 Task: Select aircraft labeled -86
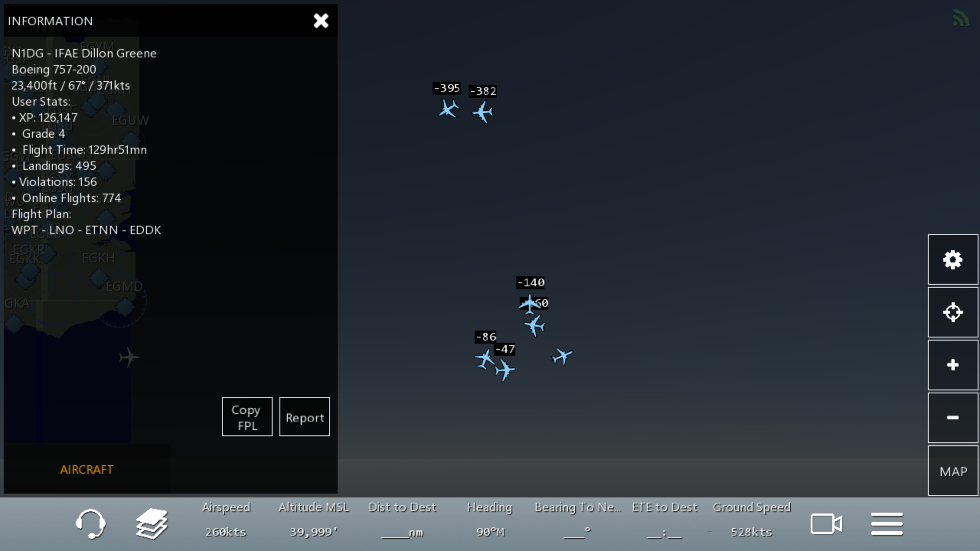(x=485, y=359)
